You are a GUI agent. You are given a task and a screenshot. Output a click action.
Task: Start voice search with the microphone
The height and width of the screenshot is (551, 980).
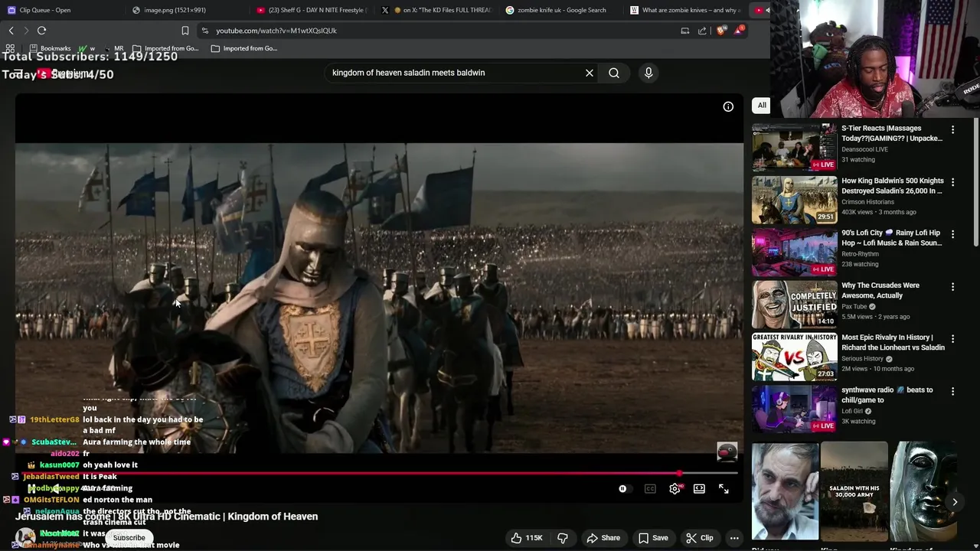pyautogui.click(x=648, y=73)
